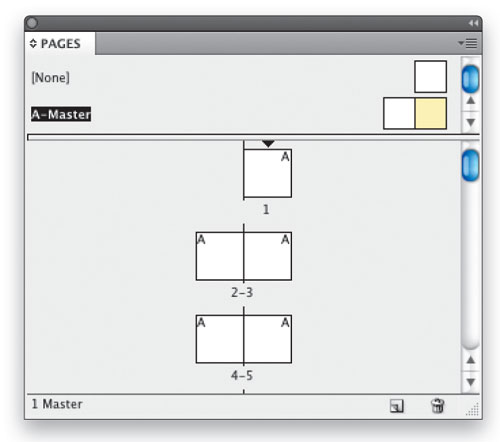Select right page of spread 4–5
The width and height of the screenshot is (500, 442).
[268, 339]
